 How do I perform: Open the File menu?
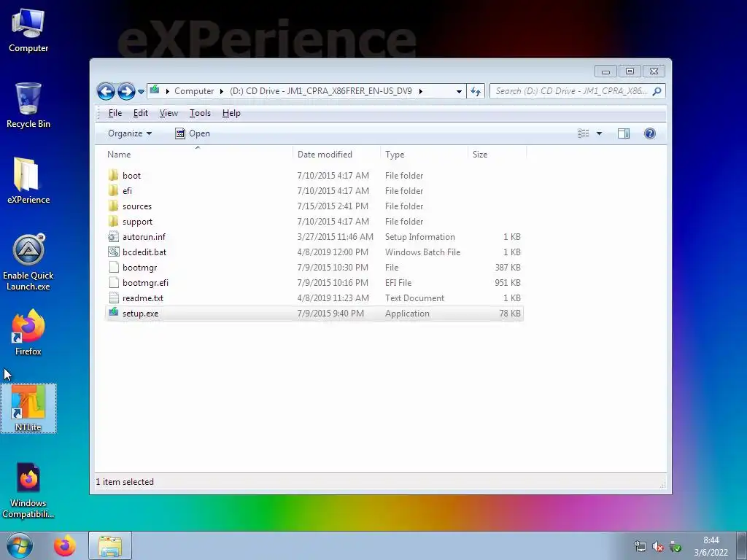pos(115,113)
